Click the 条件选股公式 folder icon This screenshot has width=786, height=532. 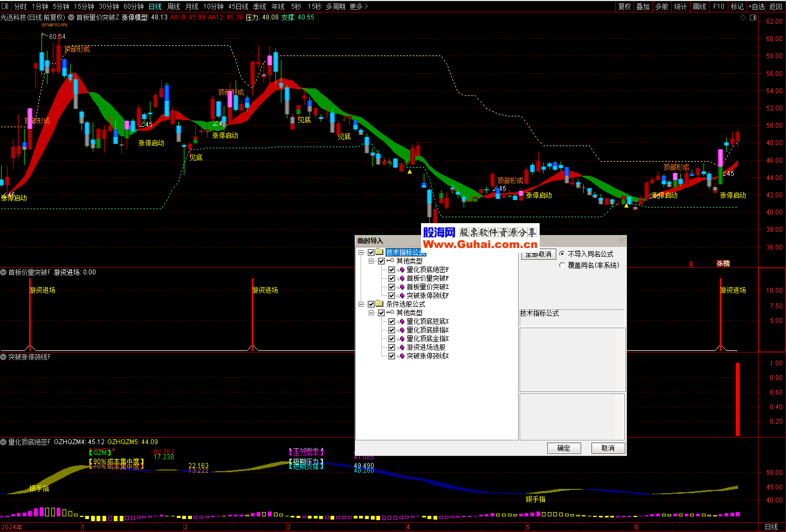click(x=380, y=303)
